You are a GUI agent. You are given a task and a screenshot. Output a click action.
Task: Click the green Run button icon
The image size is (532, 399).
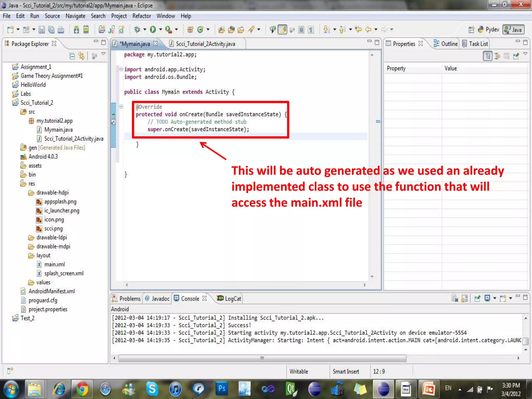(153, 30)
